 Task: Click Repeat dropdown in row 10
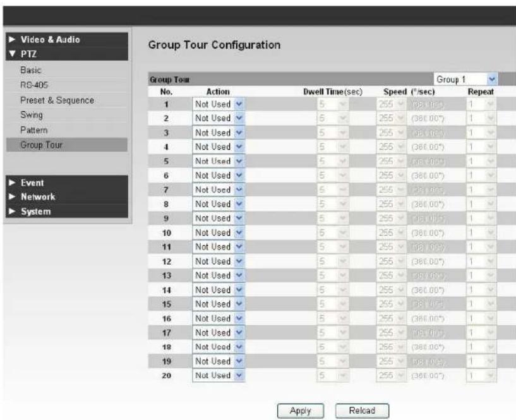pos(481,232)
